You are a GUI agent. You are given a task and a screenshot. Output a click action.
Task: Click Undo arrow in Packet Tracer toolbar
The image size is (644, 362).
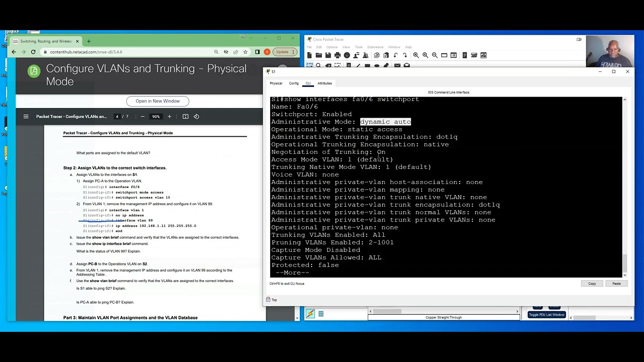tap(395, 55)
